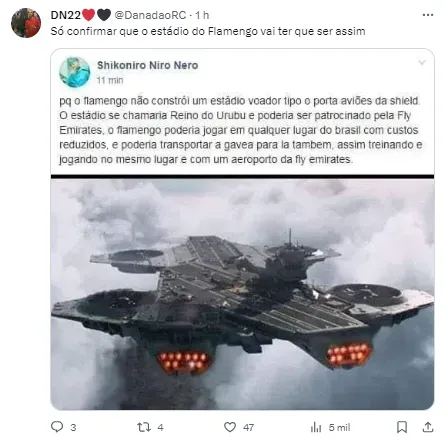Click the reply speech bubble icon
445x442 pixels.
click(x=57, y=427)
